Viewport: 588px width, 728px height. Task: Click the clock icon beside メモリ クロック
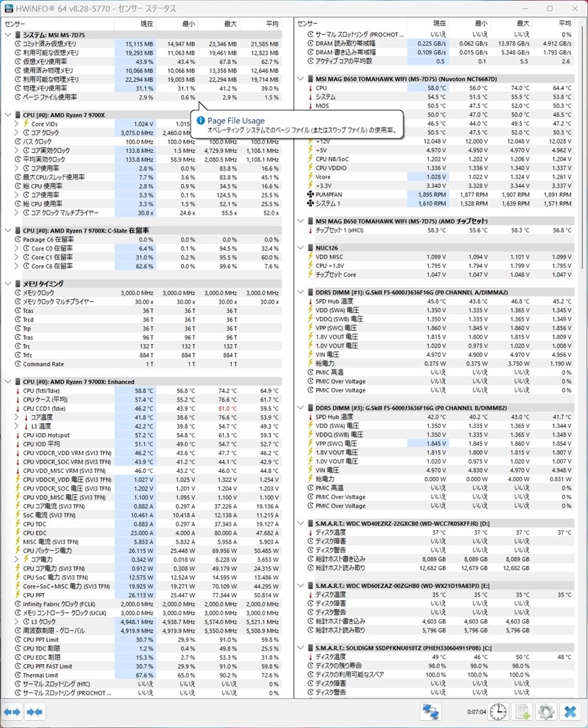tap(18, 293)
